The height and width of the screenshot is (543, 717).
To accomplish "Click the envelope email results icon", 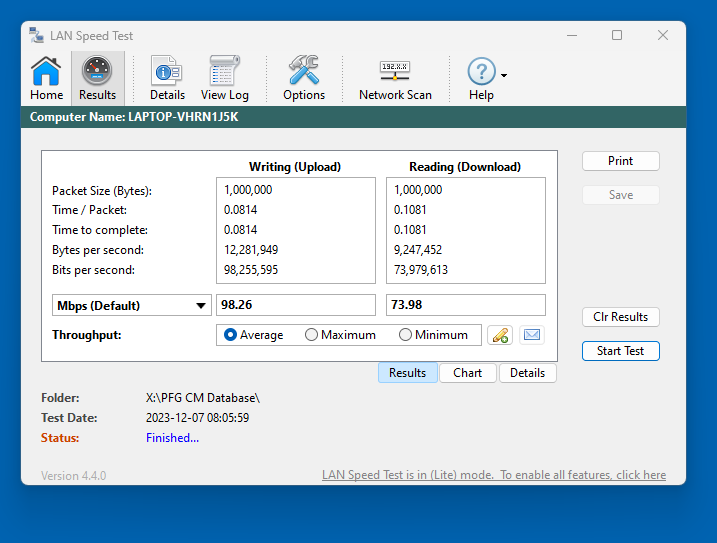I will tap(532, 335).
